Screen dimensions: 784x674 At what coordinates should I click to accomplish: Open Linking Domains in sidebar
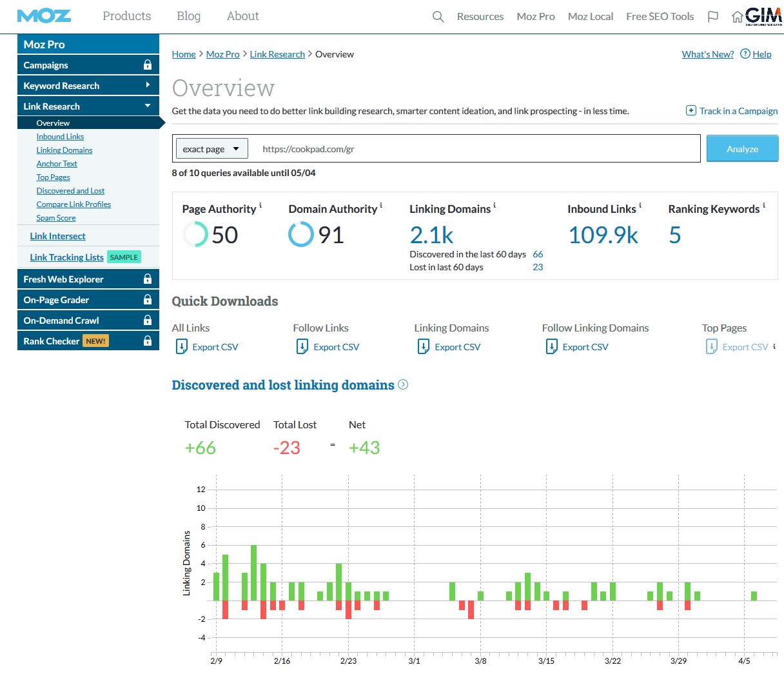click(64, 150)
